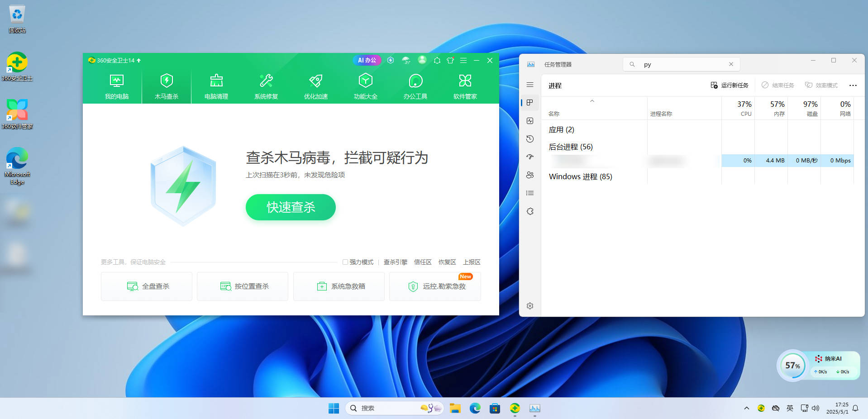Image resolution: width=868 pixels, height=419 pixels.
Task: Click the 57% memory ball widget
Action: coord(792,366)
